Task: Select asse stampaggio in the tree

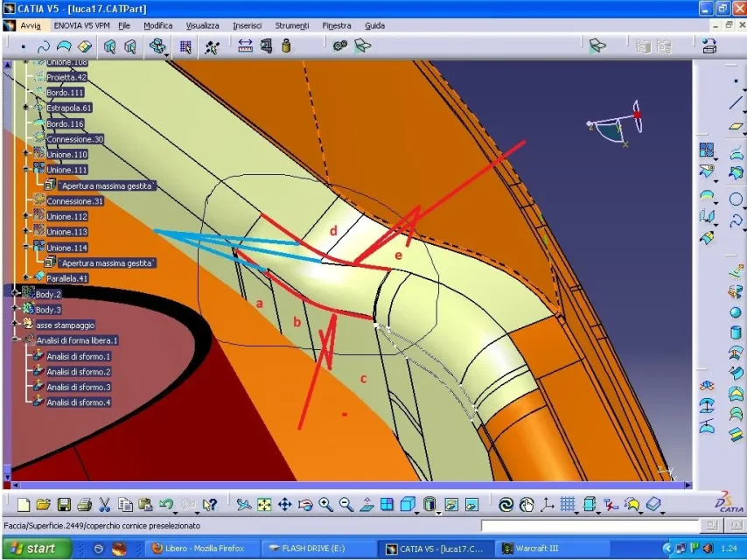Action: click(x=66, y=325)
